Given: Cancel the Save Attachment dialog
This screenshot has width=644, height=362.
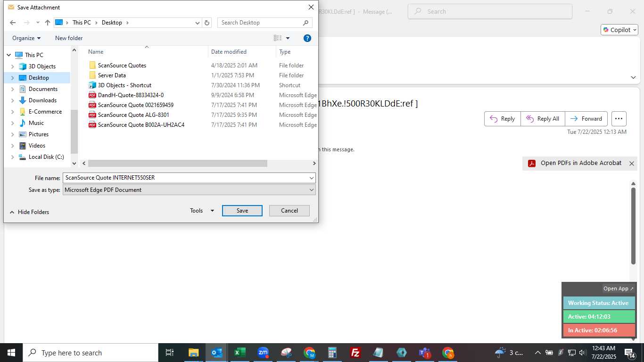Looking at the screenshot, I should (289, 211).
